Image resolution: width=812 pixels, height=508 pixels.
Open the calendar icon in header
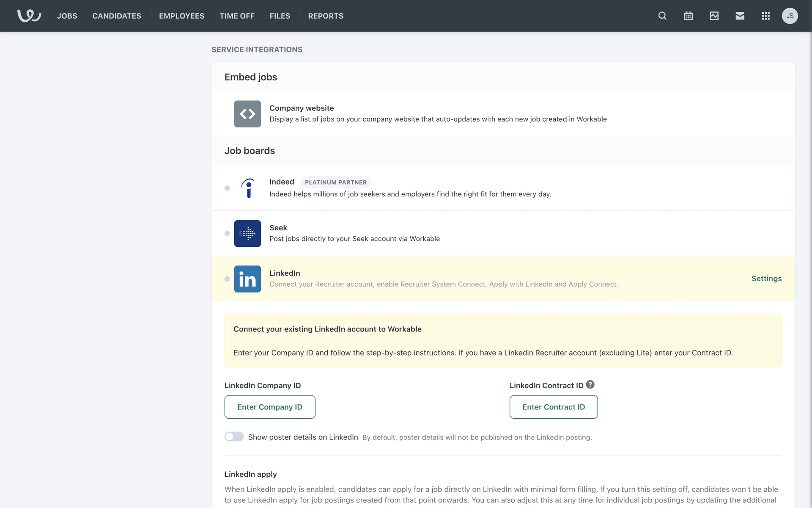(688, 16)
